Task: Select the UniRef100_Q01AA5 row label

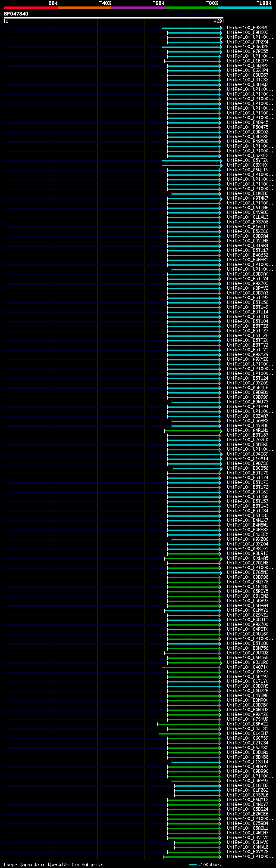Action: click(248, 558)
